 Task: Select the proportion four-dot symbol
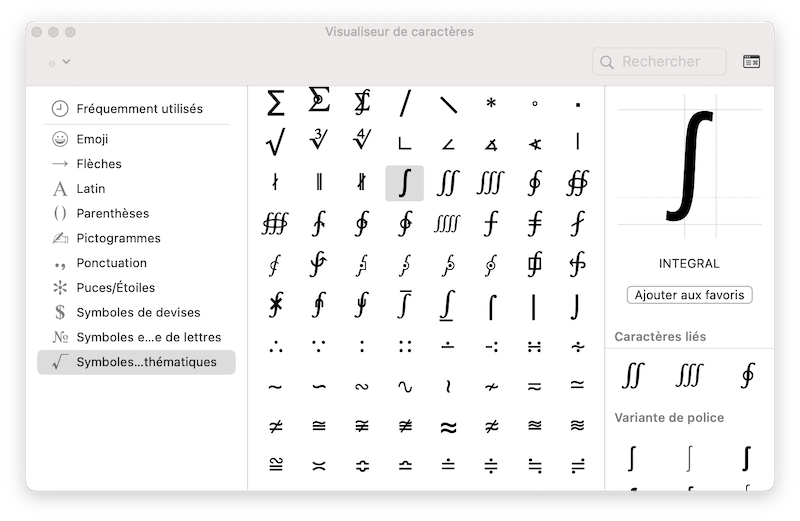point(405,347)
